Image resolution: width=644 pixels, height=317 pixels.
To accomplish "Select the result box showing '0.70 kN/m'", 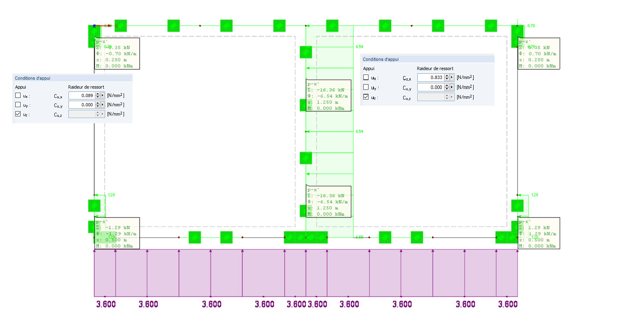I will click(539, 54).
